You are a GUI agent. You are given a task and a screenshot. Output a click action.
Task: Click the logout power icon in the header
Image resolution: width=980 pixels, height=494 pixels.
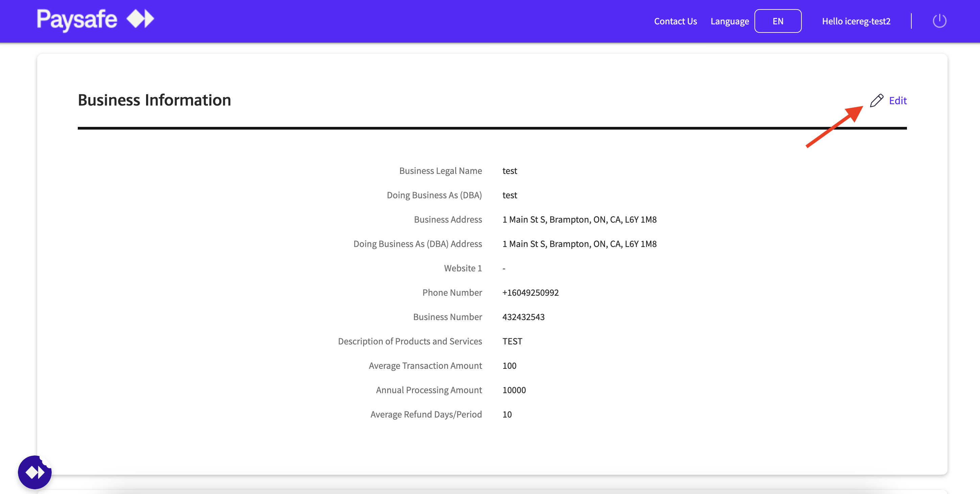pyautogui.click(x=940, y=21)
